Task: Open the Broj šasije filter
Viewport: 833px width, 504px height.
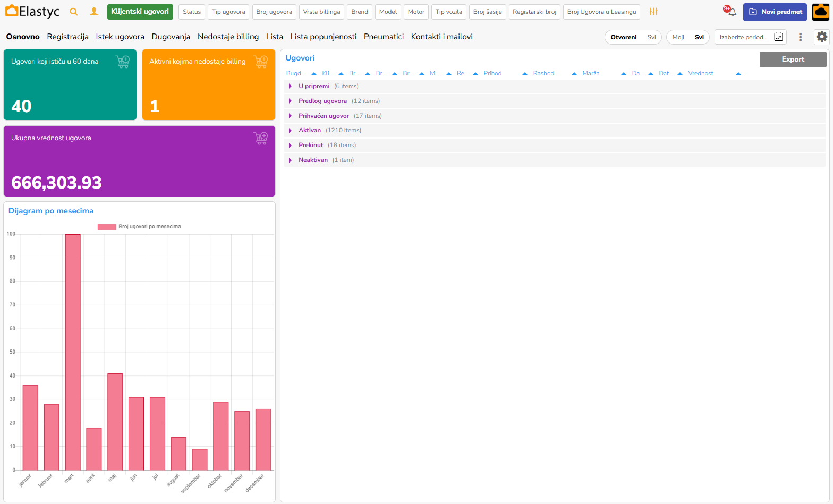Action: tap(488, 12)
